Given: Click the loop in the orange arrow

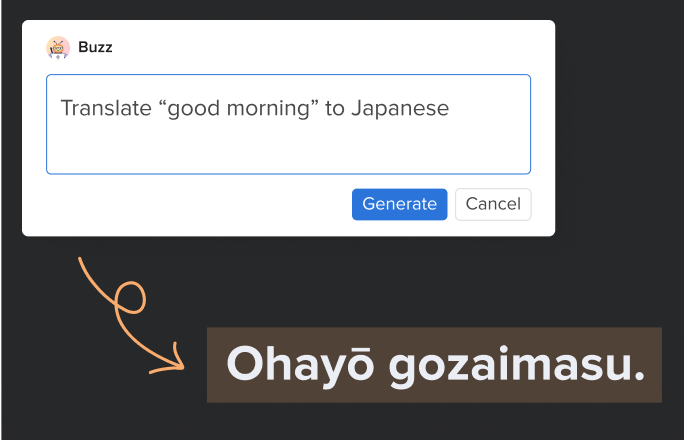Looking at the screenshot, I should 130,297.
